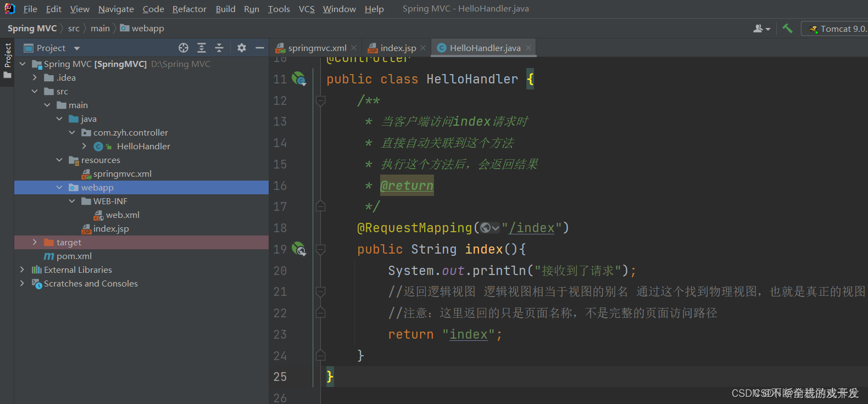
Task: Expand the .idea folder
Action: [35, 78]
